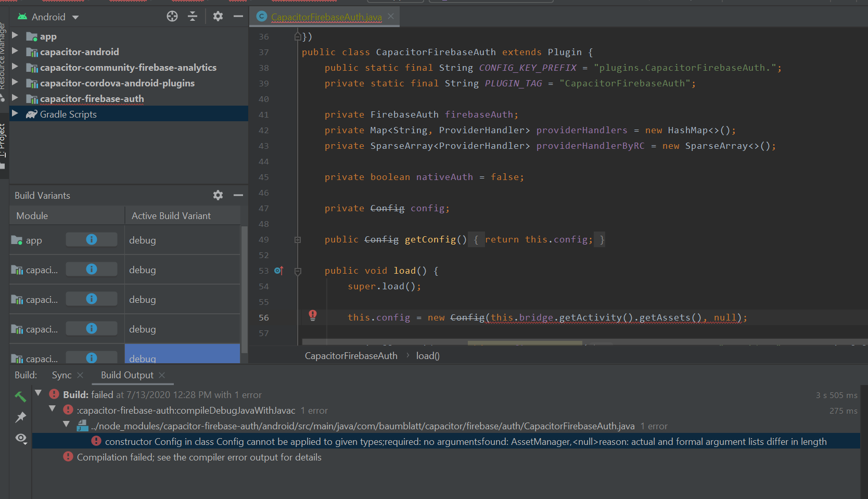Click the override gutter icon on line 53
The height and width of the screenshot is (499, 868).
coord(278,271)
